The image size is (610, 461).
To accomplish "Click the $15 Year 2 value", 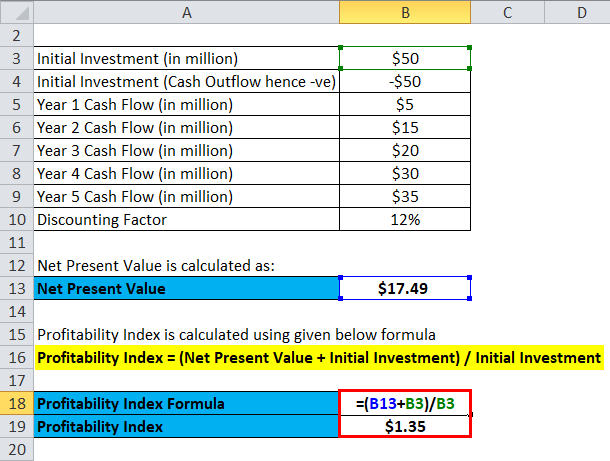I will tap(405, 127).
